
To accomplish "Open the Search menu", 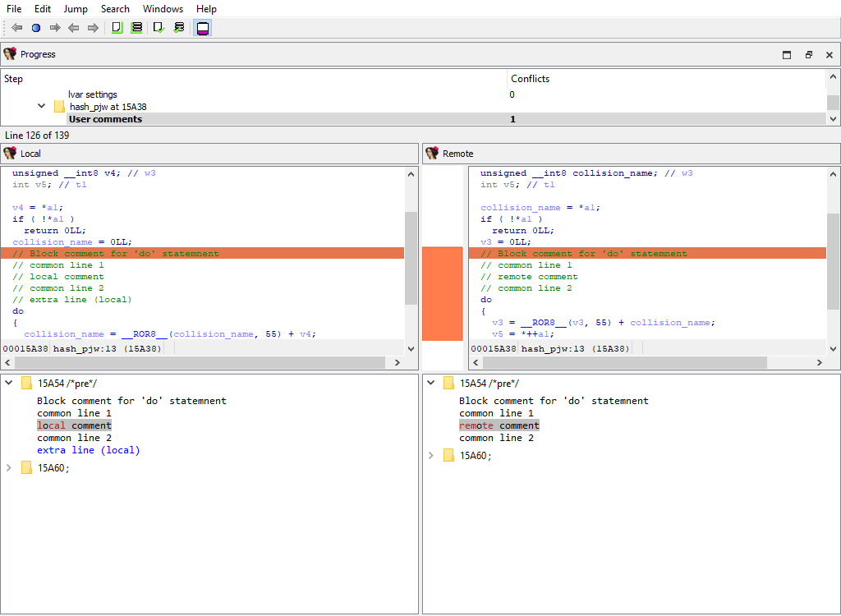I will [x=115, y=9].
